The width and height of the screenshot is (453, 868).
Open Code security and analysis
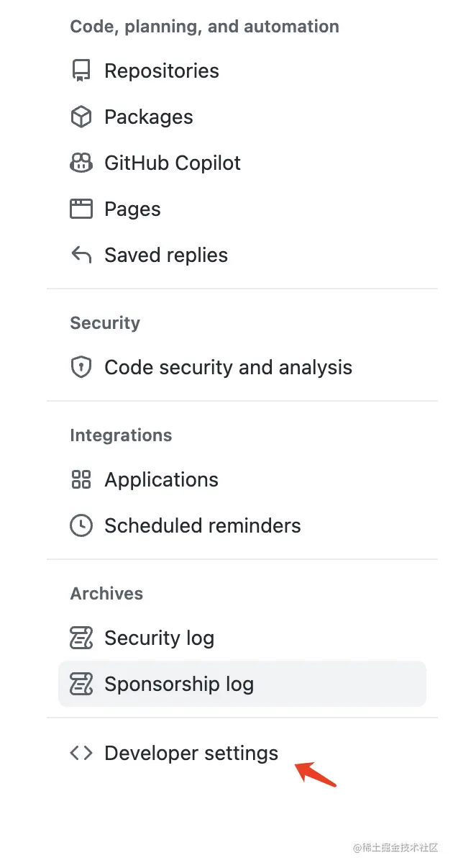(x=242, y=367)
